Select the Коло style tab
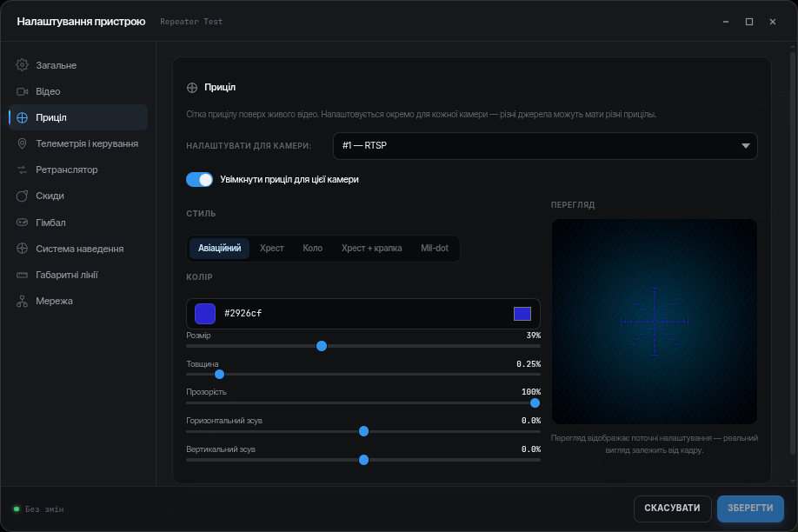This screenshot has width=798, height=532. [312, 249]
